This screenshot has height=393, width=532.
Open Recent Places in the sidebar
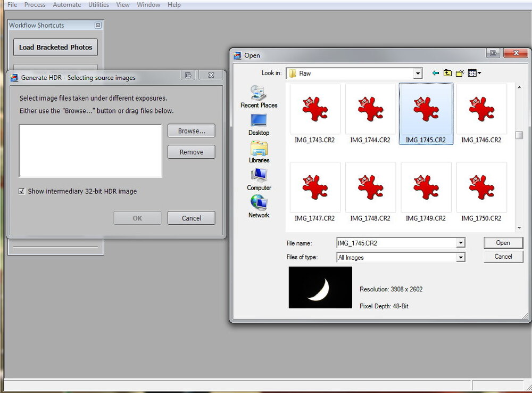click(x=259, y=96)
